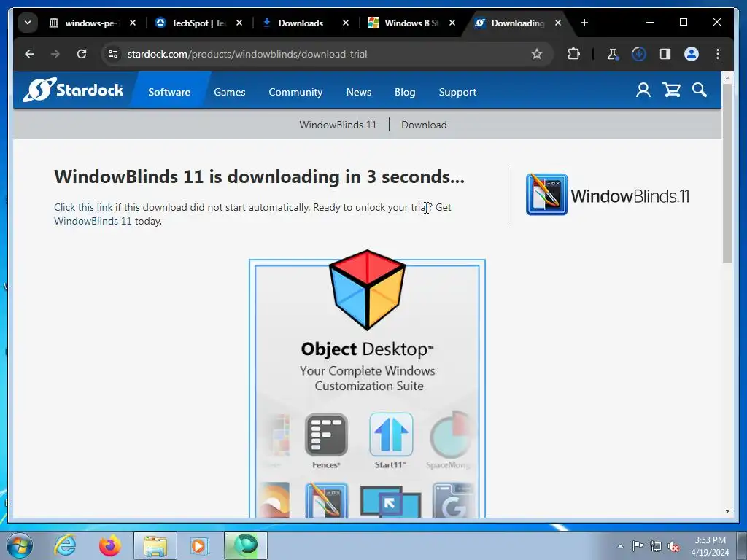Open Stardock account user icon
The width and height of the screenshot is (747, 560).
tap(643, 90)
